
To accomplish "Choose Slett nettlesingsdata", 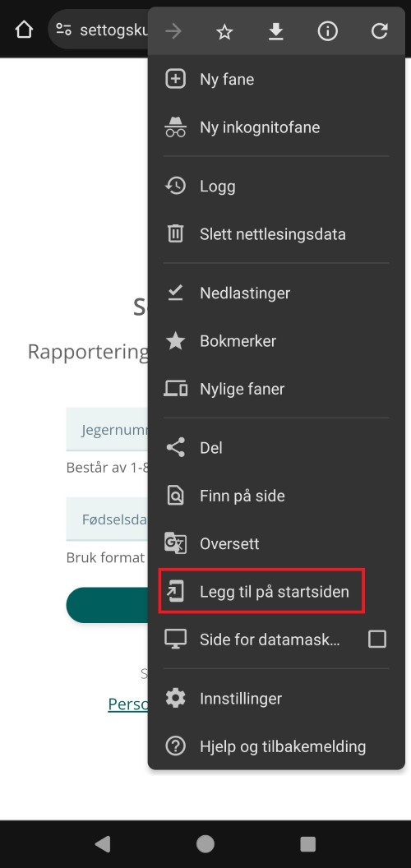I will [276, 234].
